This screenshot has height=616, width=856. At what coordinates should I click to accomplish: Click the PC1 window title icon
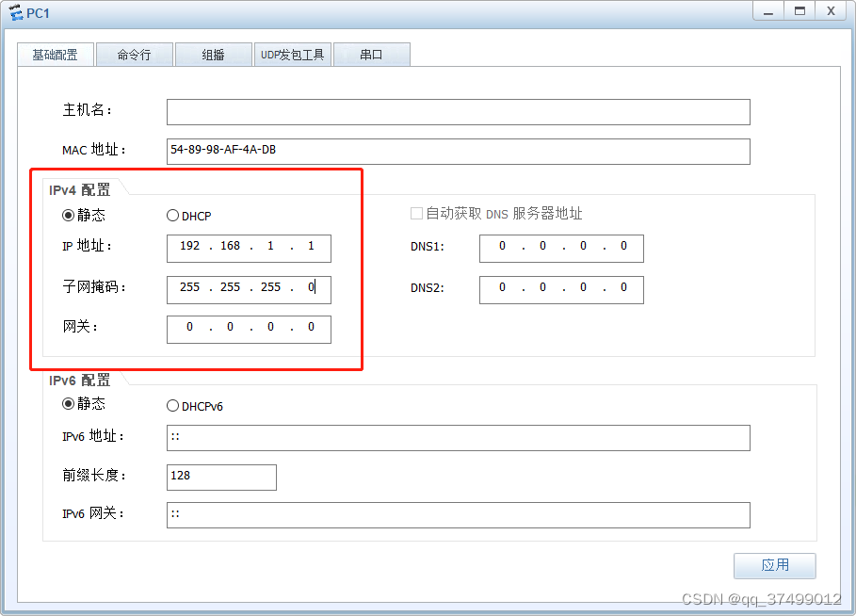16,12
